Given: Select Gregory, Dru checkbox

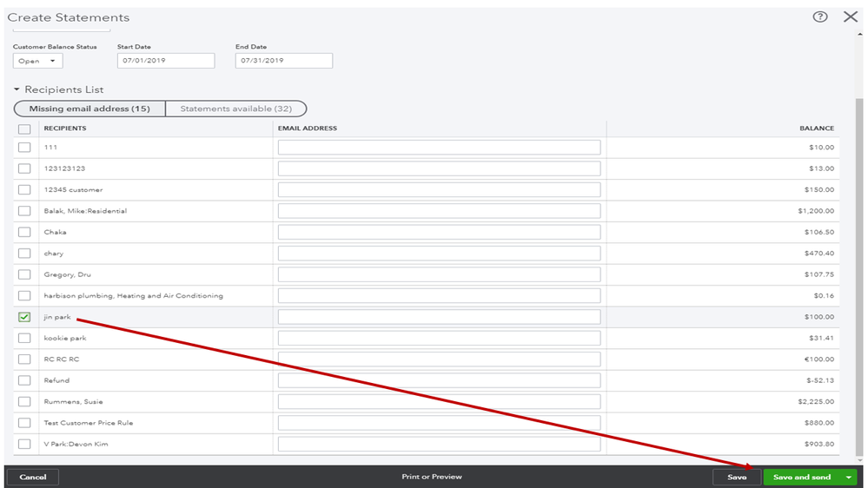Looking at the screenshot, I should click(x=24, y=274).
